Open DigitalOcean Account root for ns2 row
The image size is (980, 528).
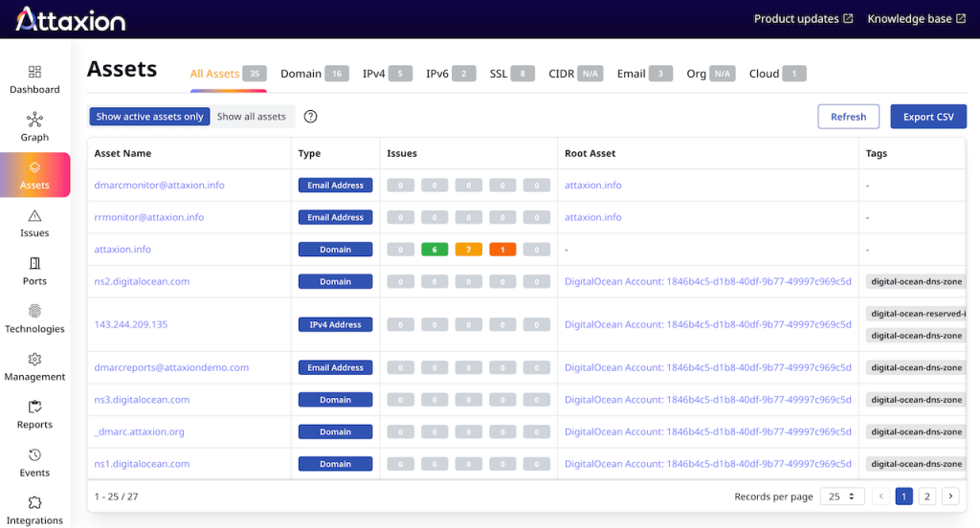(x=708, y=281)
